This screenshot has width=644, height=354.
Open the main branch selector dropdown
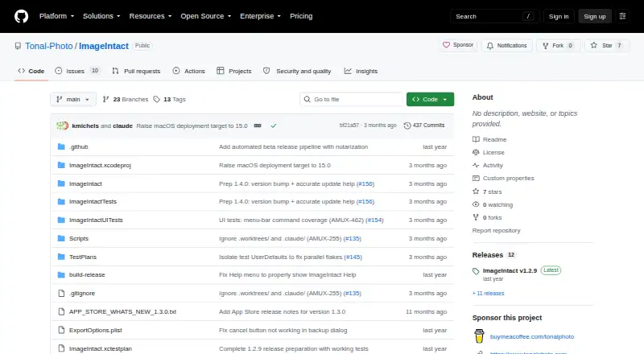73,100
